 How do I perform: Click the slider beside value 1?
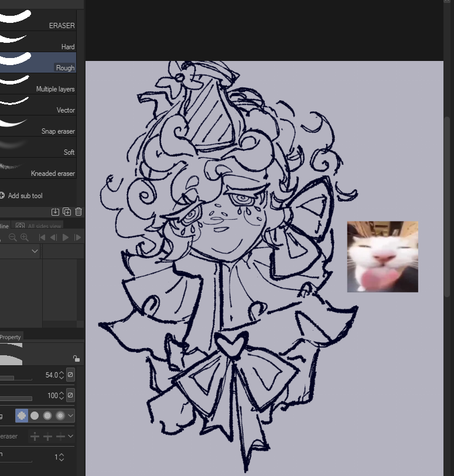pyautogui.click(x=16, y=461)
